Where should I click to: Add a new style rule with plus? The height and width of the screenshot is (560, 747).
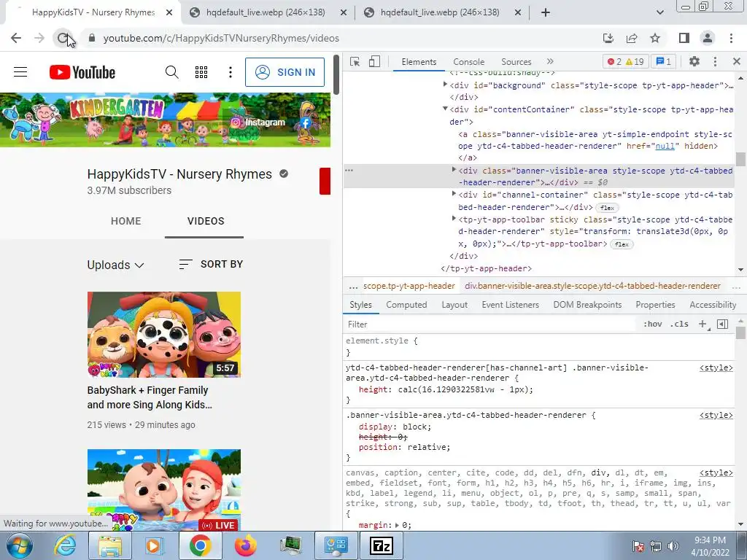tap(703, 324)
